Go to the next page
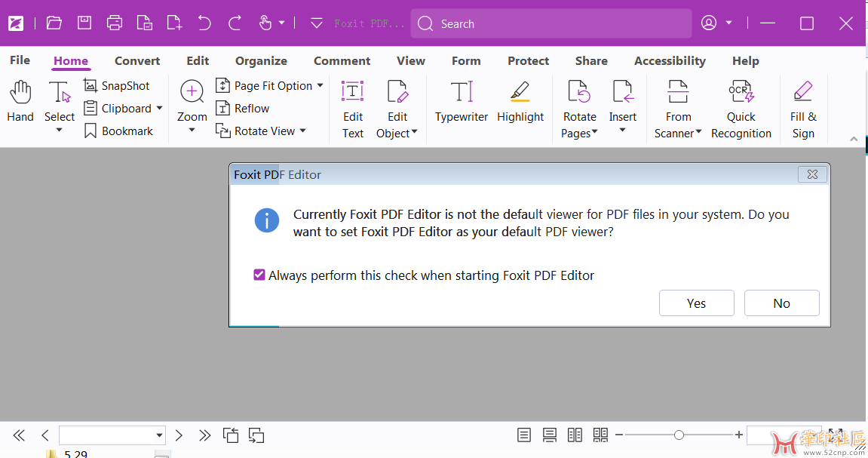The image size is (868, 458). point(179,435)
